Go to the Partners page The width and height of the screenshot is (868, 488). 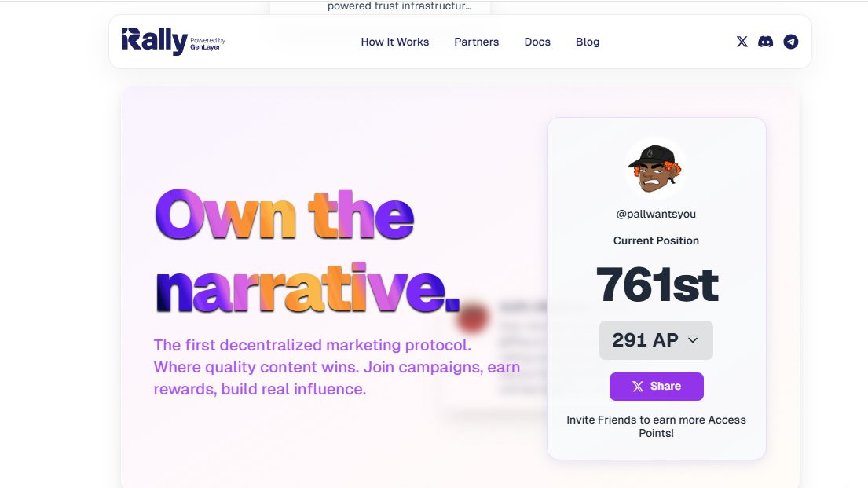click(476, 42)
